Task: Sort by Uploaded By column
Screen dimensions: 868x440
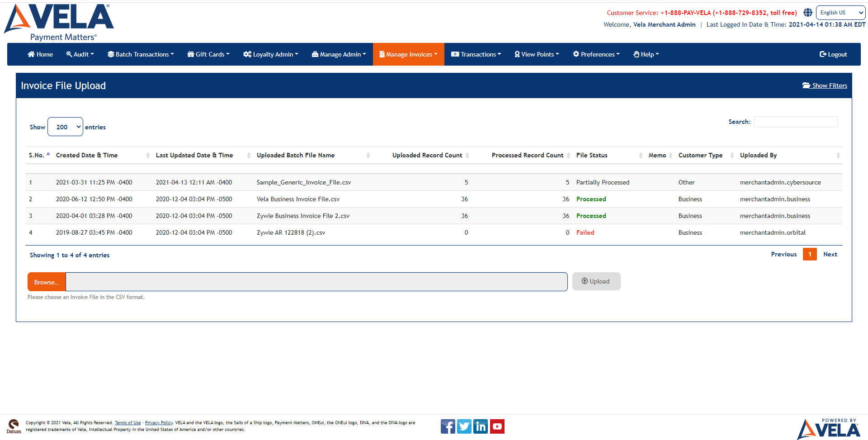Action: pyautogui.click(x=789, y=155)
